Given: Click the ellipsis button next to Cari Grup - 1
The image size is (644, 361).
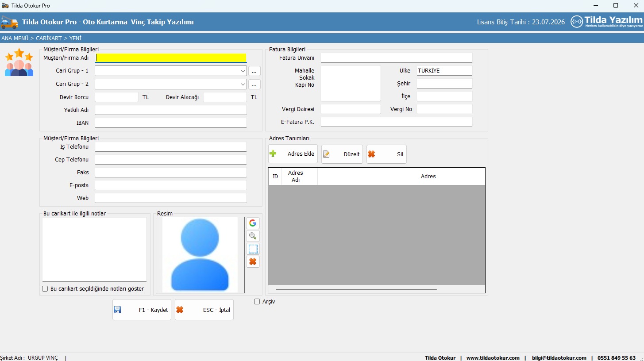Looking at the screenshot, I should [255, 71].
